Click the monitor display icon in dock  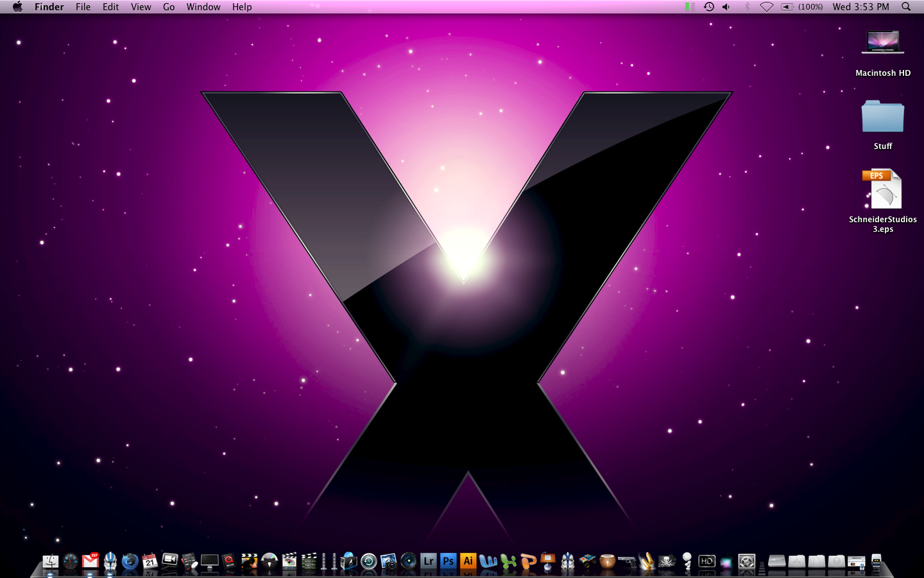pos(210,562)
